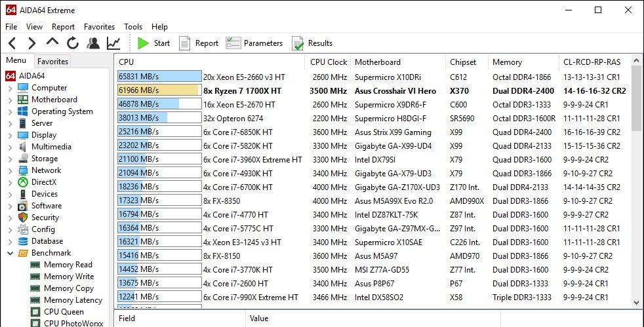Open the File menu

(11, 27)
